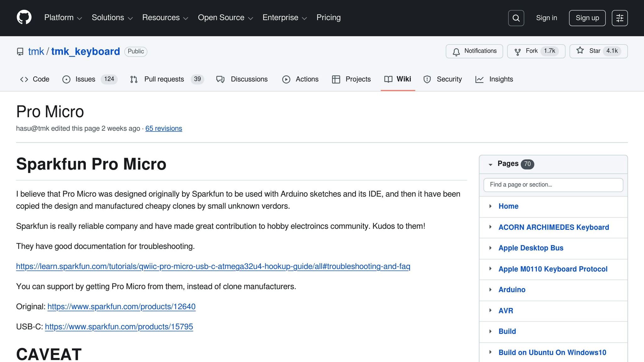Collapse the Pages sidebar section
This screenshot has width=644, height=362.
[490, 164]
